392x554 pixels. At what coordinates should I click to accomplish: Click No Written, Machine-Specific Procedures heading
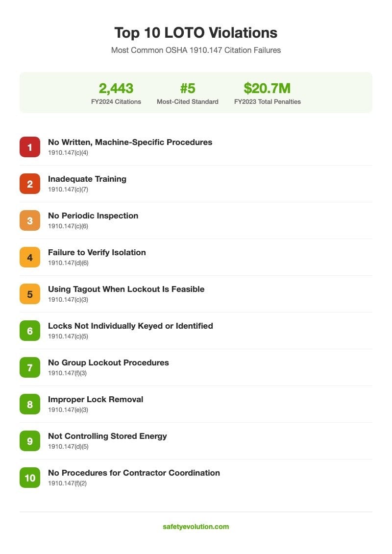[x=130, y=142]
